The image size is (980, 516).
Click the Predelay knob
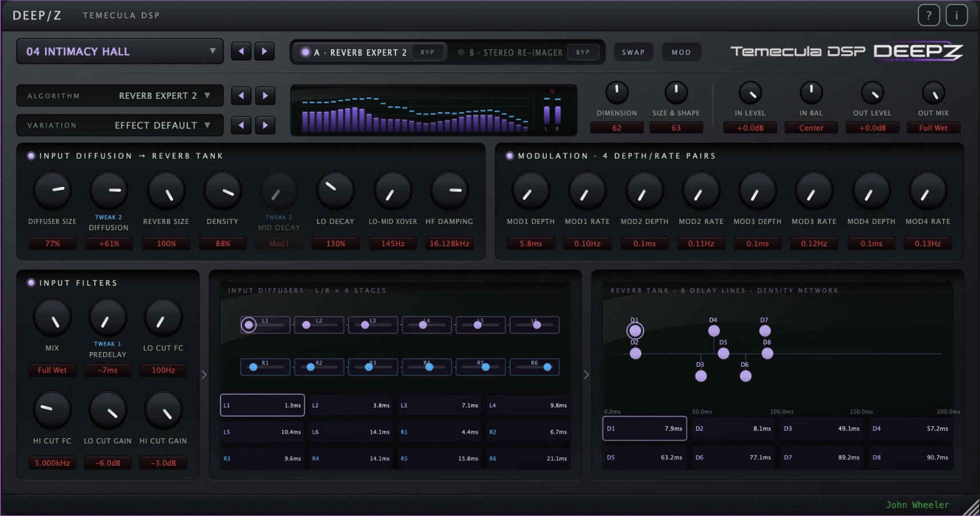[107, 318]
